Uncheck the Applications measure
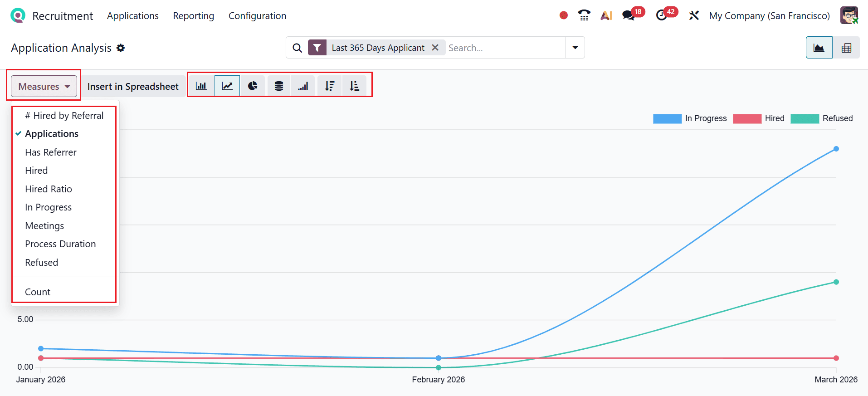Screen dimensions: 868x396 64,134
